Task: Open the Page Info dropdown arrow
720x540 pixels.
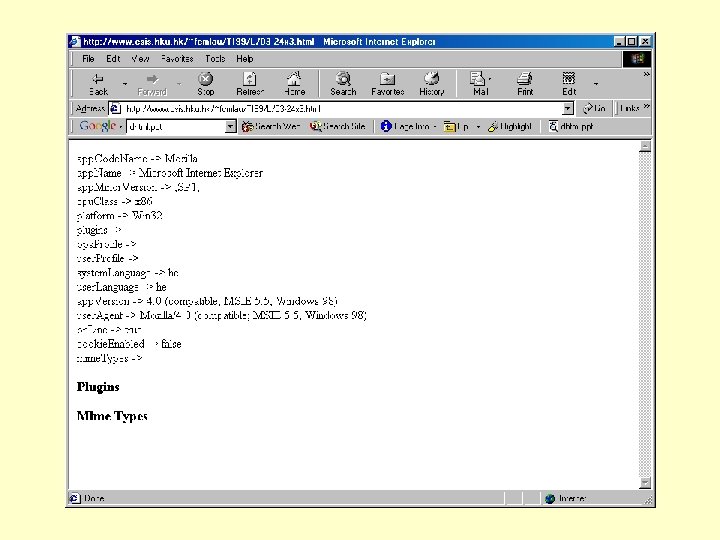Action: tap(434, 127)
